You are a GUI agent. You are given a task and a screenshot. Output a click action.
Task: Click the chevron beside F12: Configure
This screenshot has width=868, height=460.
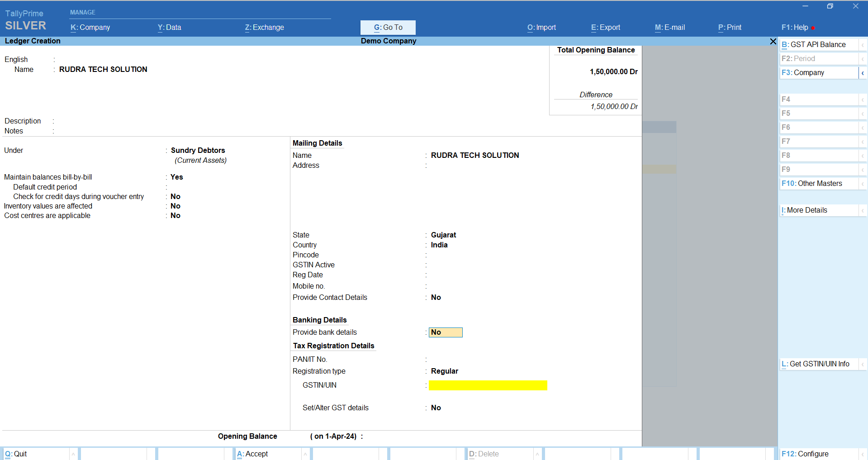coord(863,454)
